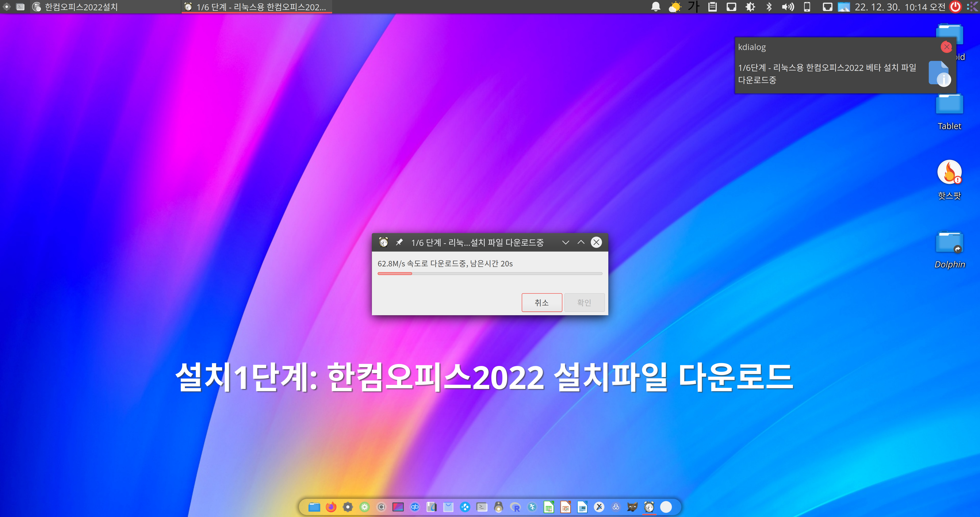Click the kdialog notification message text
Viewport: 980px width, 517px height.
tap(827, 74)
